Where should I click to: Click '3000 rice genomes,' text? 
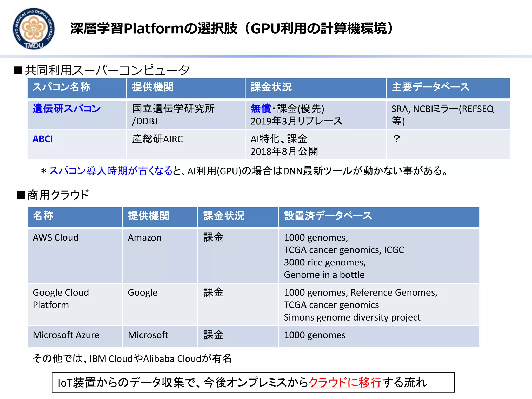coord(325,262)
